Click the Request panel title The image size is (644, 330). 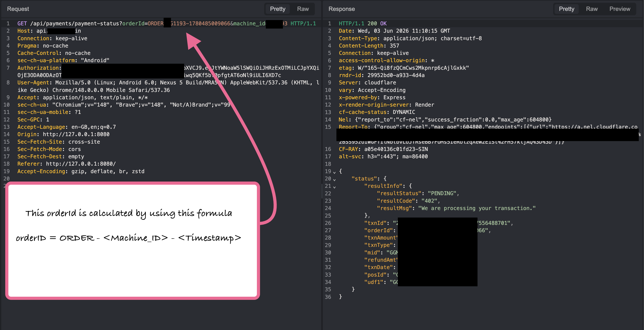[x=18, y=9]
